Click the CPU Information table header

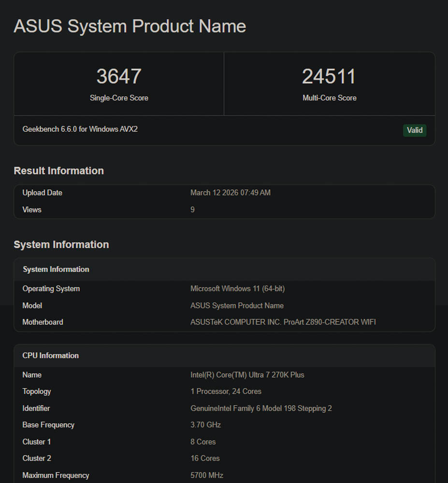(x=50, y=355)
